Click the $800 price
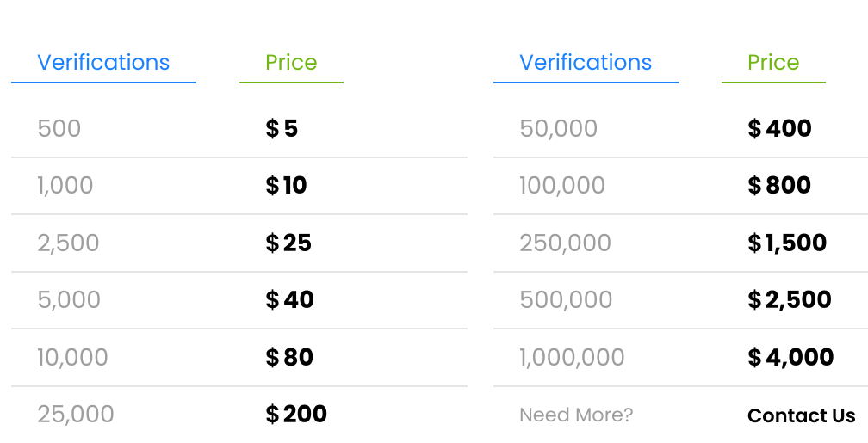The image size is (868, 443). coord(779,186)
